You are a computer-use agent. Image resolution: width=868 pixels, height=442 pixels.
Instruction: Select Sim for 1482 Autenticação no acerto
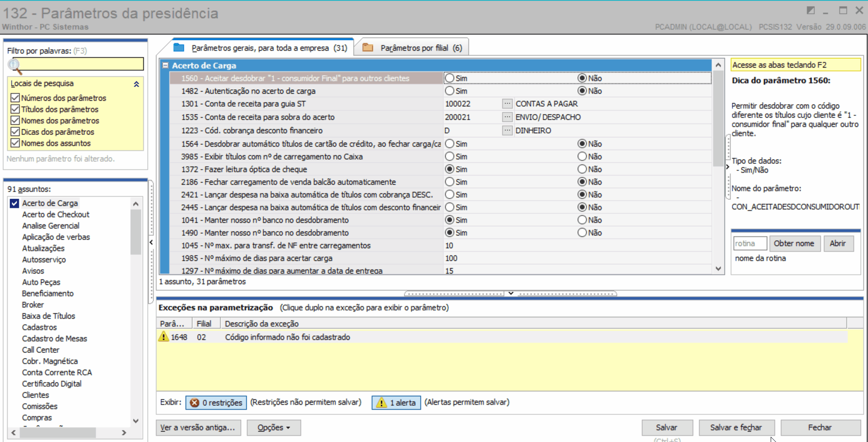point(450,91)
